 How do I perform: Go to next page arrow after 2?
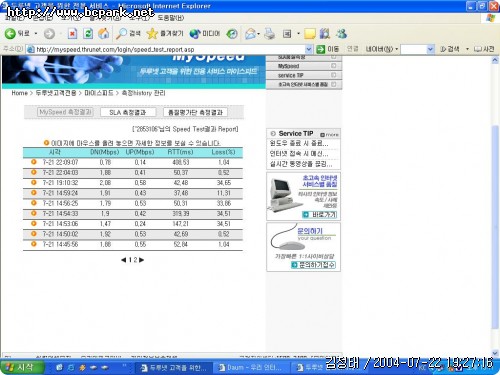142,260
